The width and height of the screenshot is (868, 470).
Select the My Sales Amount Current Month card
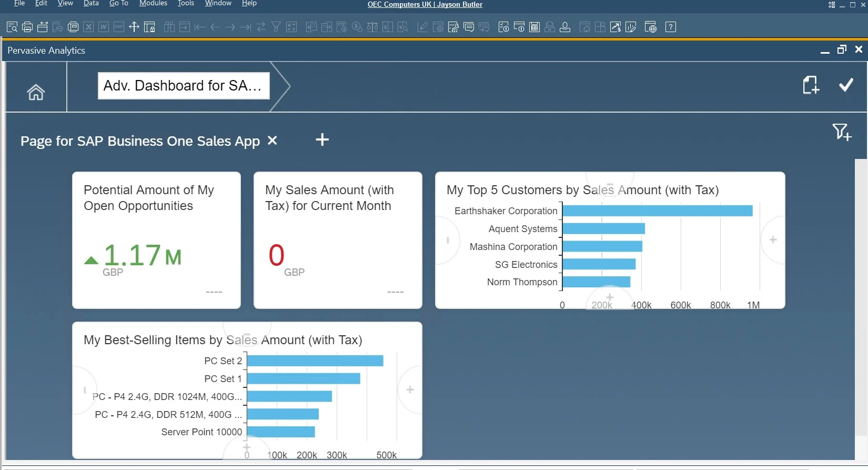click(338, 240)
